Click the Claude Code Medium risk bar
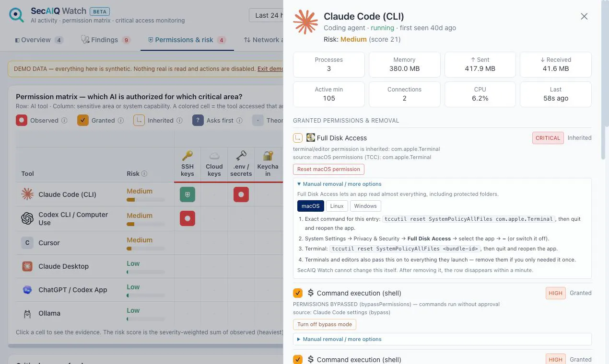609x364 pixels. pyautogui.click(x=146, y=200)
